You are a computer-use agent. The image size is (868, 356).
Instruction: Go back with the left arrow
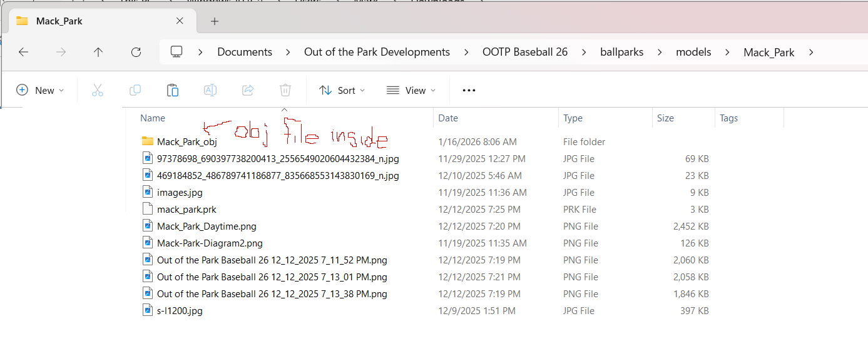coord(23,52)
